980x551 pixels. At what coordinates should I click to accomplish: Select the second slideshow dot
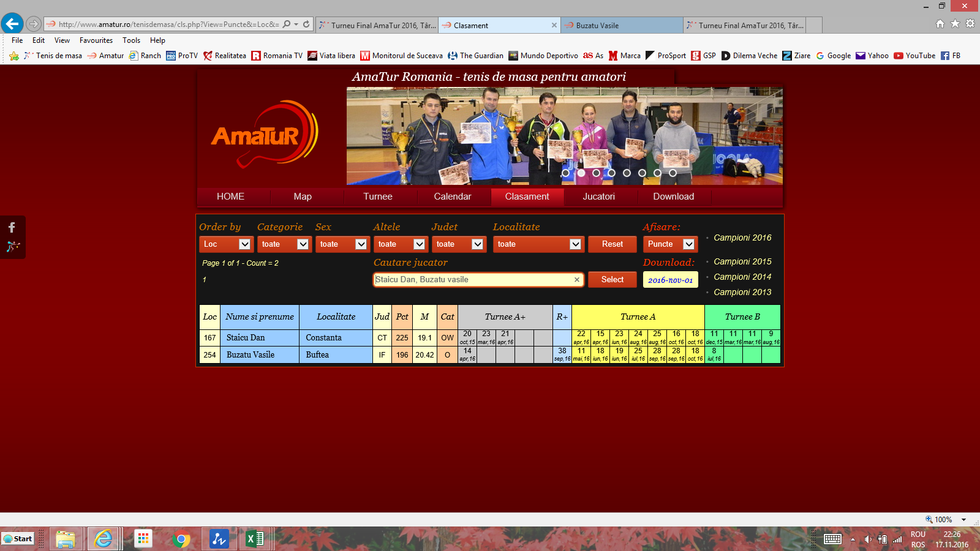pos(581,173)
